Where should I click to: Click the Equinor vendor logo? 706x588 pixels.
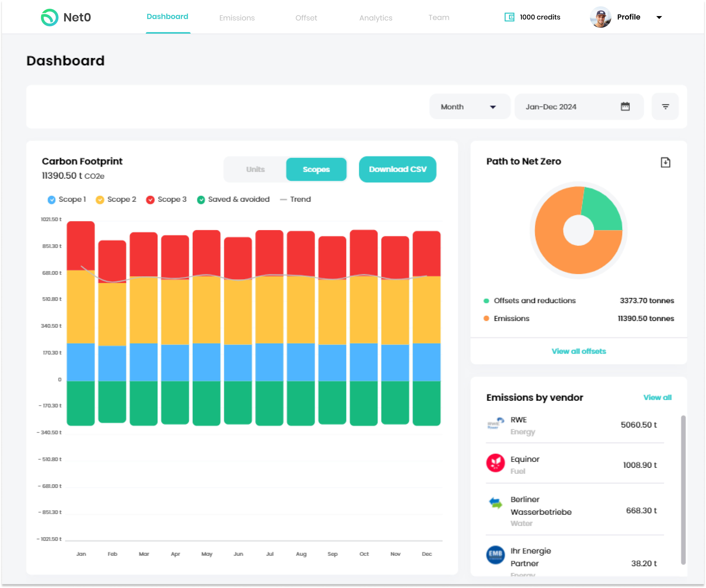pyautogui.click(x=495, y=463)
